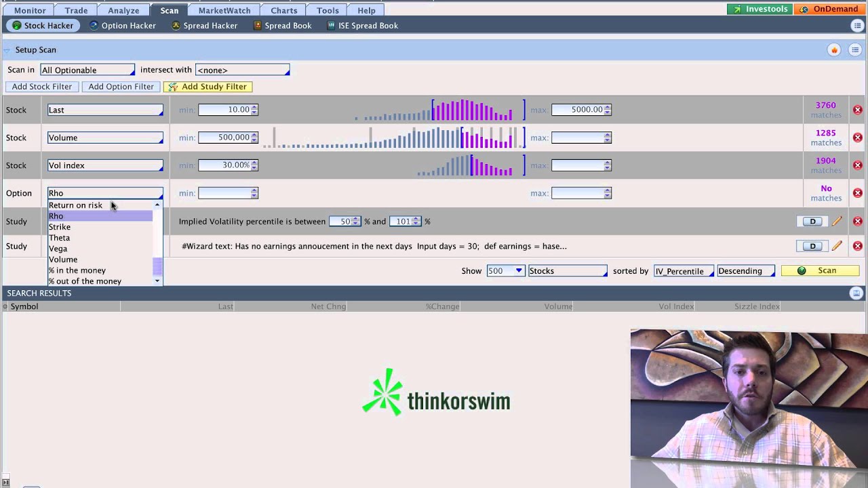Adjust the Volume filter histogram range slider
Screen dimensions: 868x488
pos(493,138)
